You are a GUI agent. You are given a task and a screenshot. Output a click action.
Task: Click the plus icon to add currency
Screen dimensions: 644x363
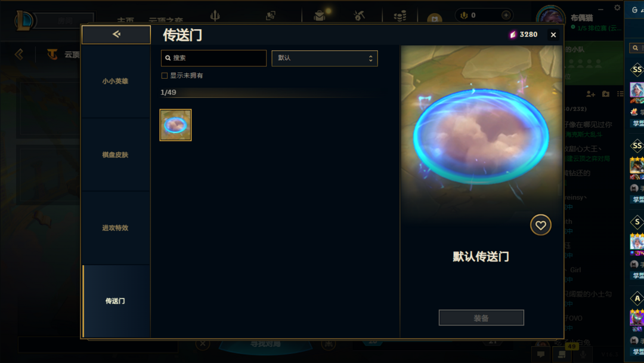coord(506,15)
